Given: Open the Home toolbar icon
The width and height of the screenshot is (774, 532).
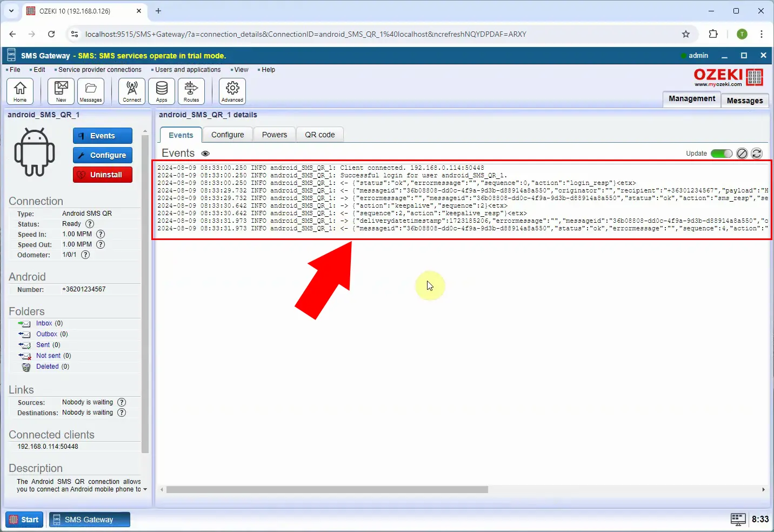Looking at the screenshot, I should 20,91.
